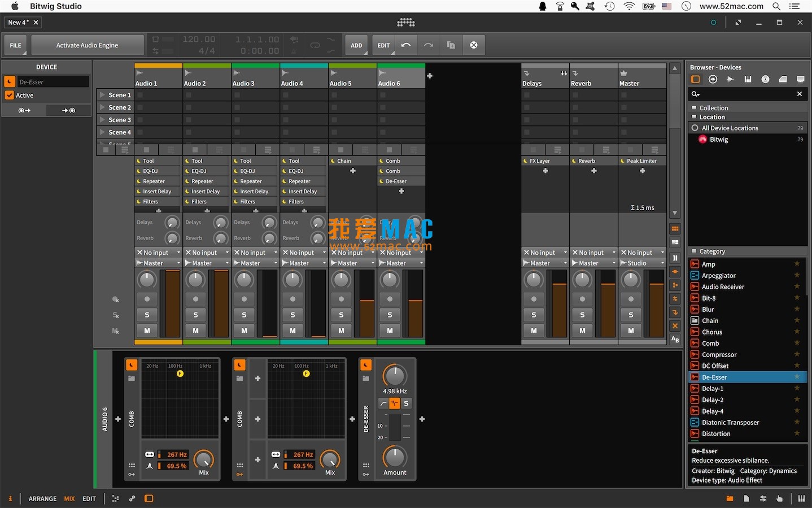Mute the Master track
Screen dimensions: 812x508
[631, 331]
